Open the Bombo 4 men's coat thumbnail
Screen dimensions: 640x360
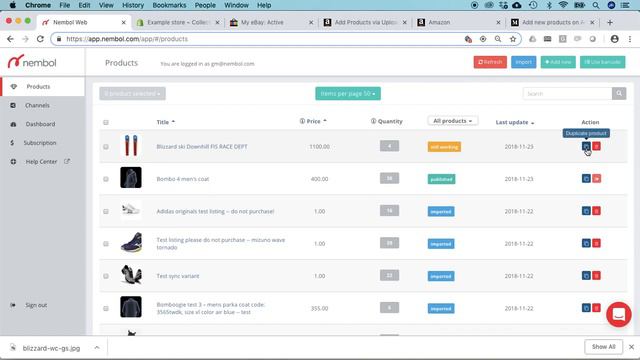click(x=131, y=178)
